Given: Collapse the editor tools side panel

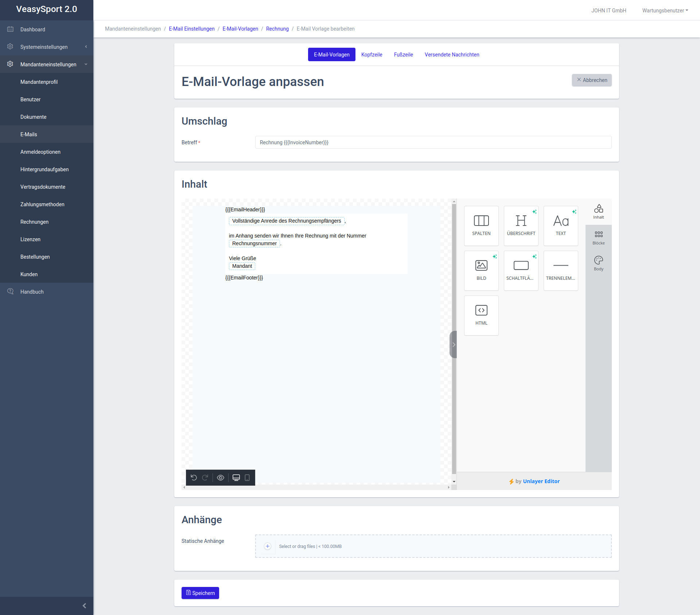Looking at the screenshot, I should 454,345.
